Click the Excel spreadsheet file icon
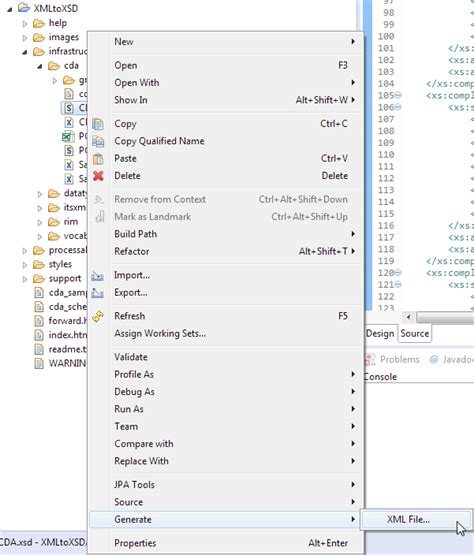474x555 pixels. click(x=68, y=136)
